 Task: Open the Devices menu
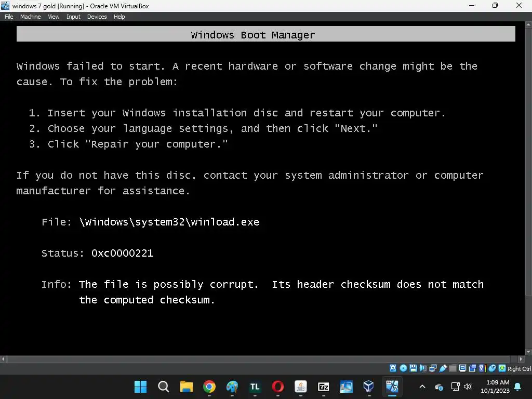(x=97, y=17)
